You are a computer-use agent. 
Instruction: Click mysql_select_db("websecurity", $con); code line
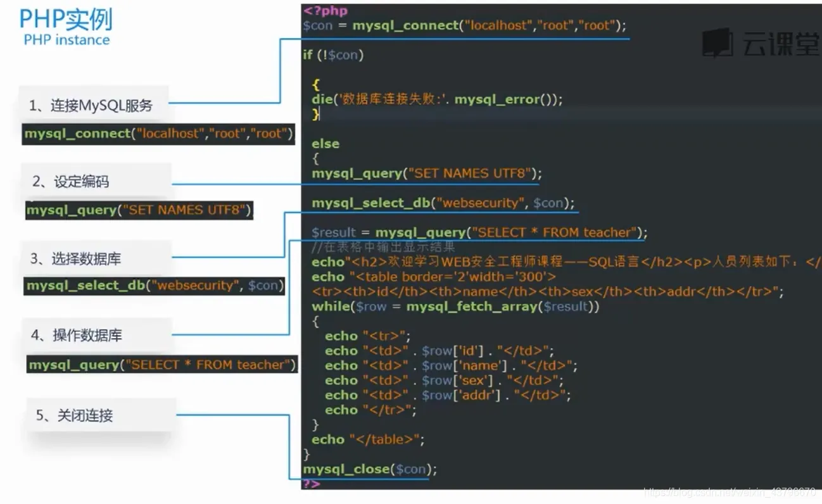(443, 203)
